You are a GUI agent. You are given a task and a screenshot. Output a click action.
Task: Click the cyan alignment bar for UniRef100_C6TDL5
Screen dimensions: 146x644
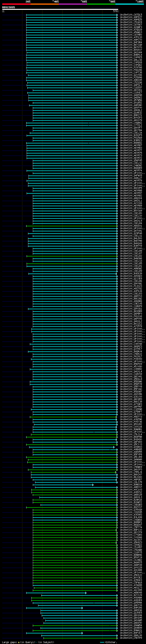click(x=72, y=15)
